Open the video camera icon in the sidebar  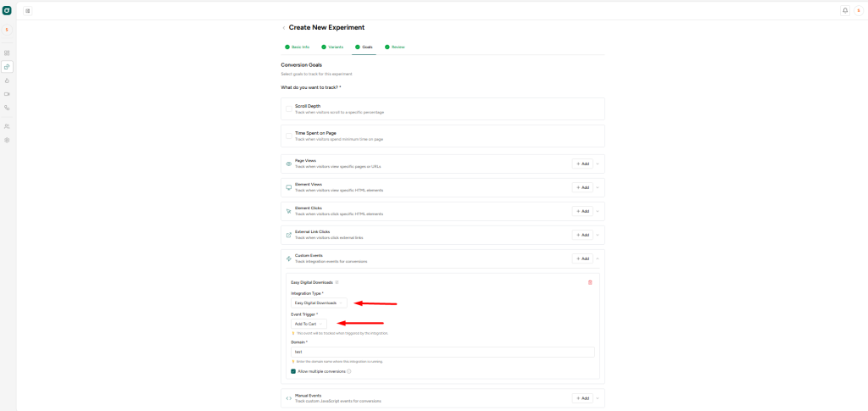click(x=7, y=94)
